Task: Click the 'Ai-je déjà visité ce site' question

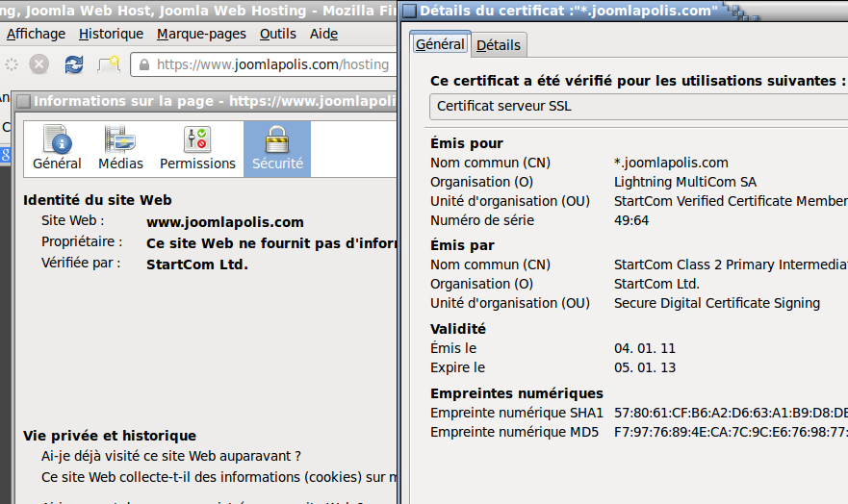Action: click(x=171, y=457)
